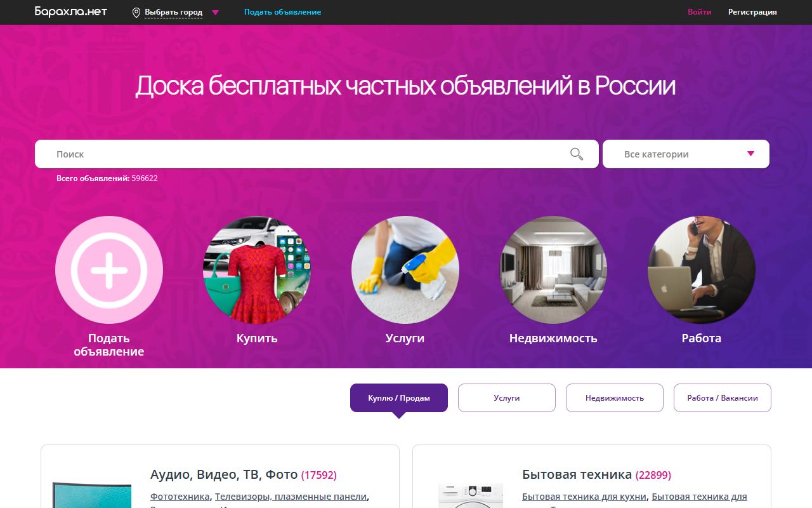Click the washing machine thumbnail

471,496
